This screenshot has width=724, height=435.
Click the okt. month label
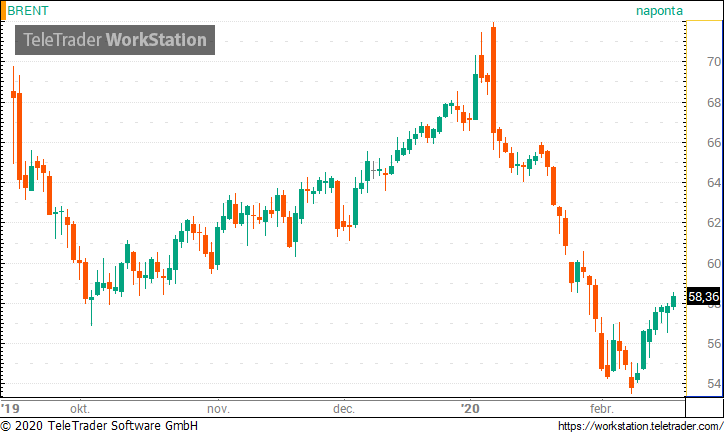[x=80, y=409]
